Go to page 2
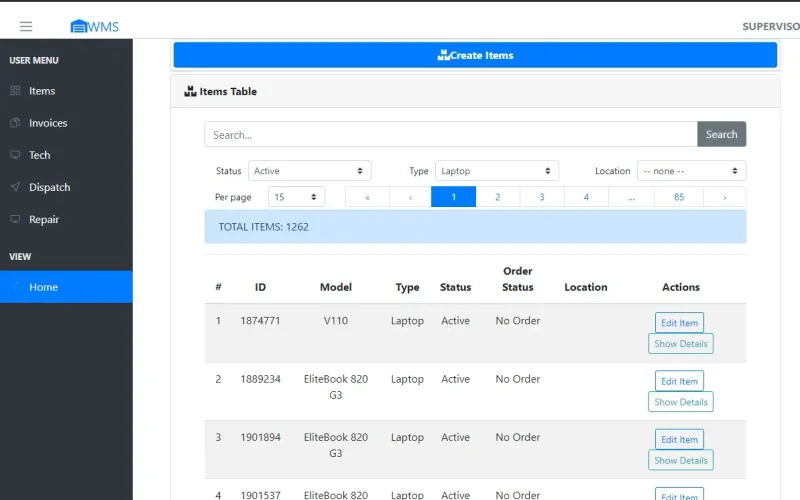This screenshot has width=800, height=500. [x=498, y=197]
